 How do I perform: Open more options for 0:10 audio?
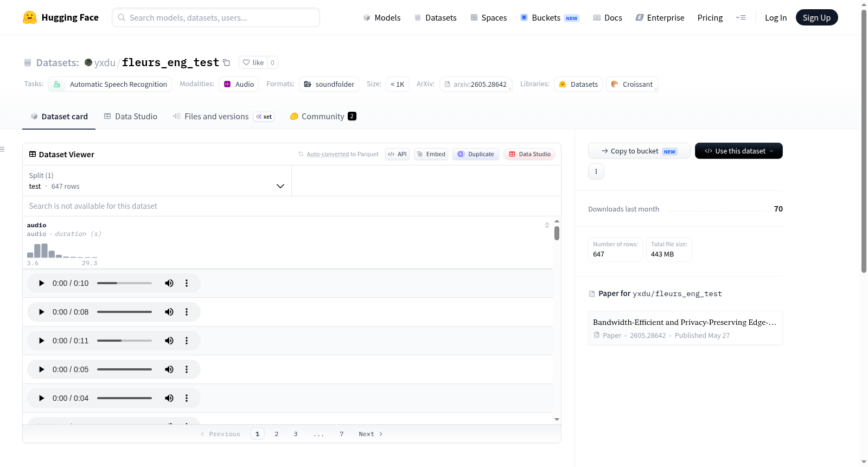[187, 283]
